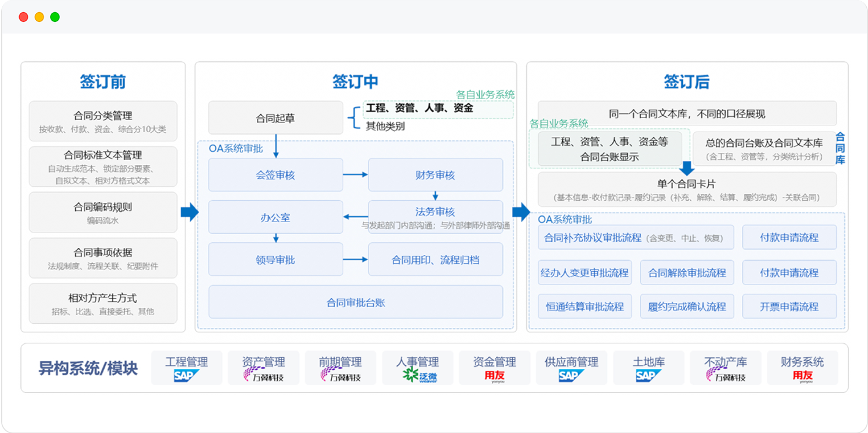Open the 领导审批 step

pos(275,260)
